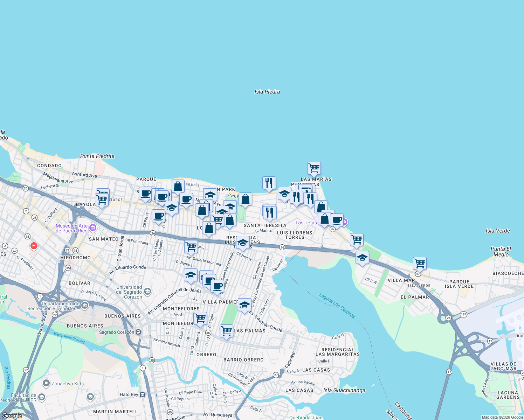Click the RESIDENCIAL LAS MARGARITAS label

(x=338, y=352)
